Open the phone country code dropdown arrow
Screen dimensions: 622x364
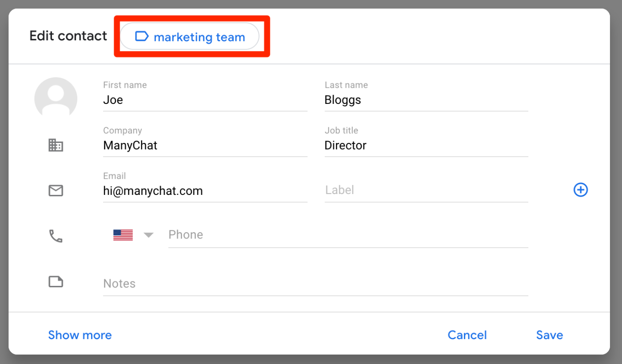tap(148, 235)
